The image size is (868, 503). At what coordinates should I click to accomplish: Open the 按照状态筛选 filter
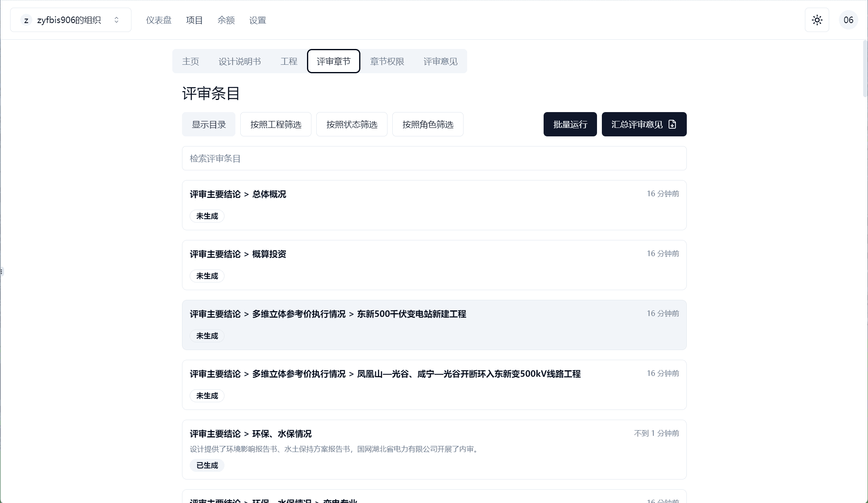[x=352, y=124]
